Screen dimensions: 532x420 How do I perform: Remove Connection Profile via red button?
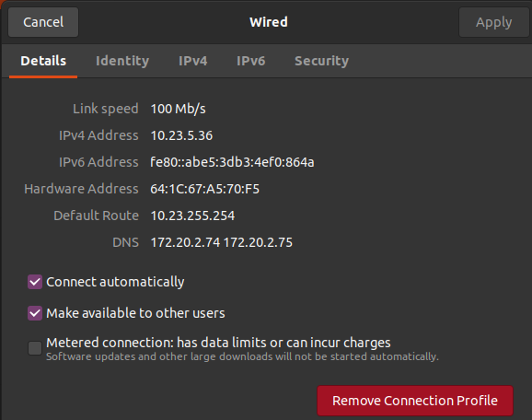pyautogui.click(x=415, y=401)
